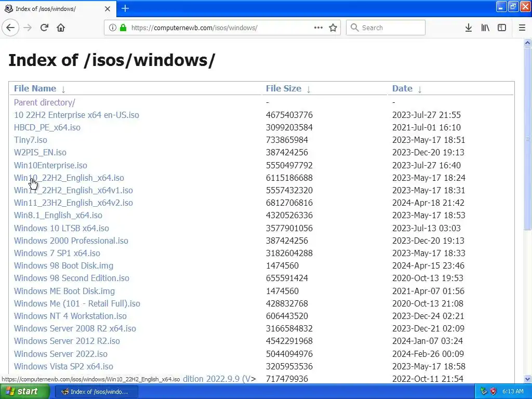Click file size value 4675403776
Viewport: 532px width, 399px height.
289,115
